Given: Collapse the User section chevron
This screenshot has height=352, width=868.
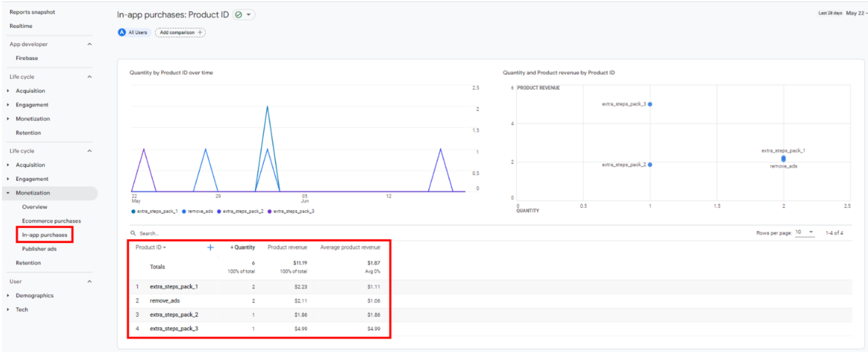Looking at the screenshot, I should click(90, 282).
